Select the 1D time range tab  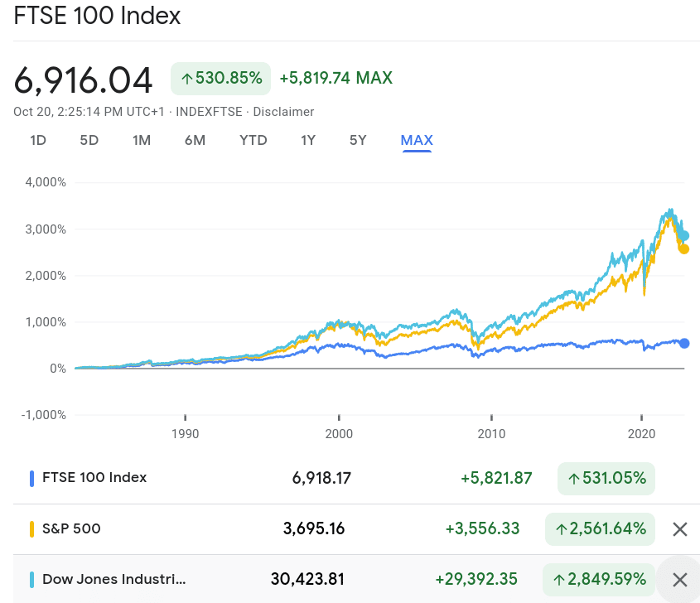(x=38, y=140)
